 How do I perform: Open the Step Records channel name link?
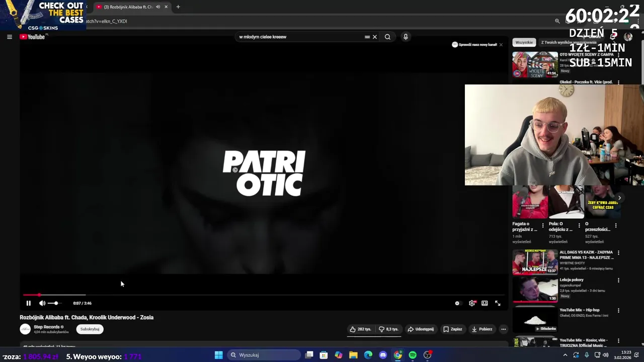tap(47, 327)
